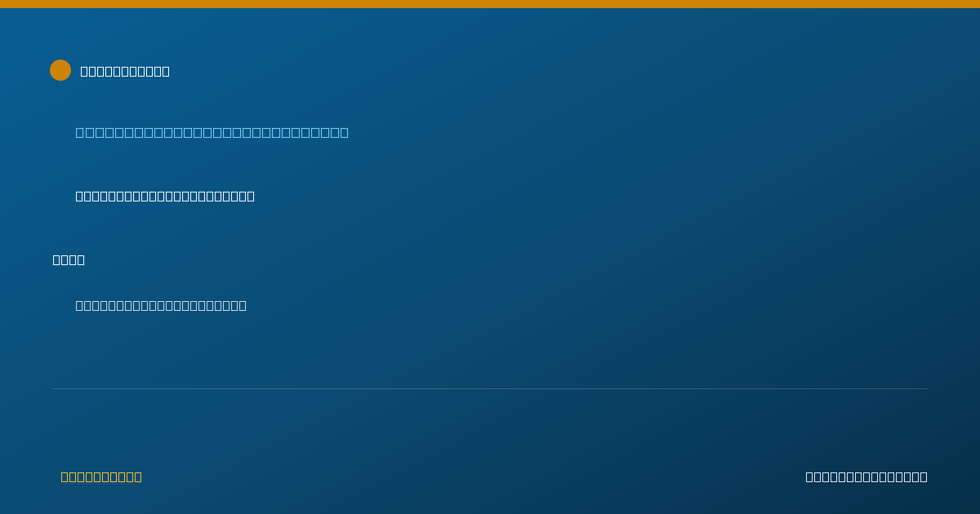Screen dimensions: 980x514
Task: Click the orange circle icon at top left
Action: click(60, 70)
